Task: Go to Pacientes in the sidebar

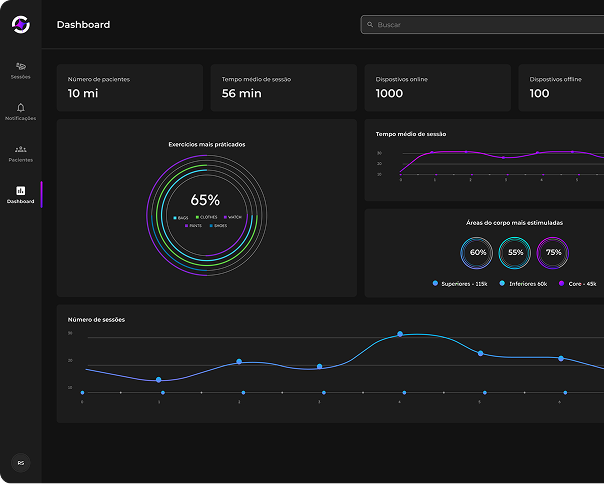Action: click(20, 150)
